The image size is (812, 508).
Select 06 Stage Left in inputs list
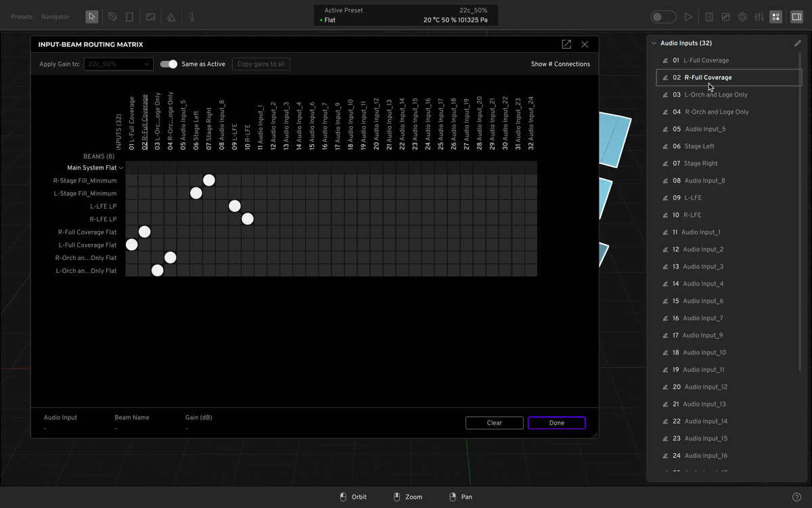click(x=699, y=146)
